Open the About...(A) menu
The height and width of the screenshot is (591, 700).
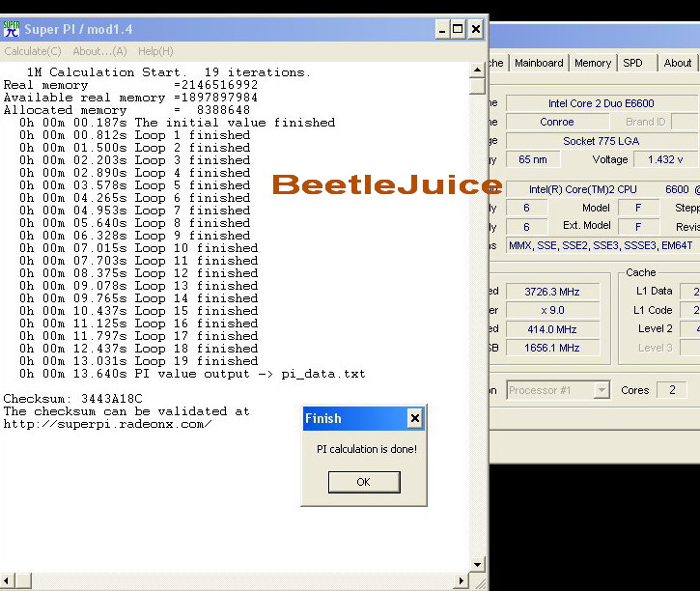pos(99,51)
